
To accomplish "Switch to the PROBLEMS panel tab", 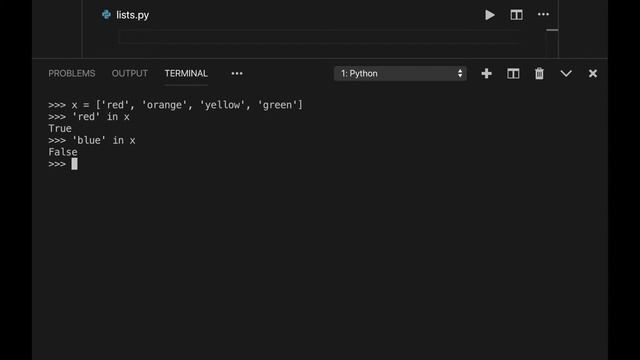I will coord(72,73).
